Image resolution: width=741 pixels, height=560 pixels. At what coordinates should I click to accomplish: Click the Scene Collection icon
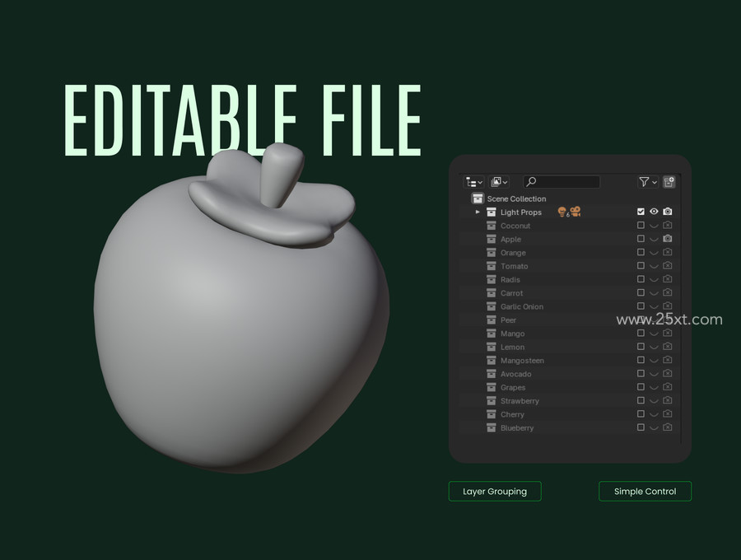pos(478,198)
